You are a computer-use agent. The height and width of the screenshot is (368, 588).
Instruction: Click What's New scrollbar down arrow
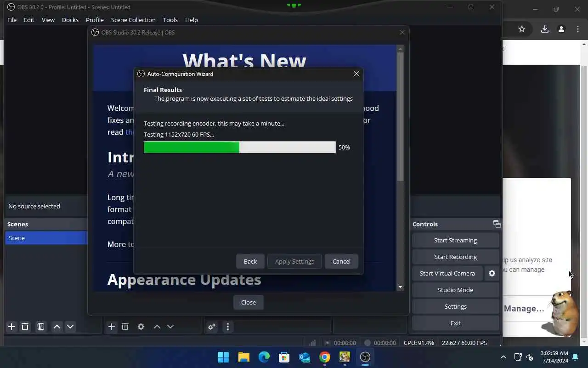pos(400,287)
